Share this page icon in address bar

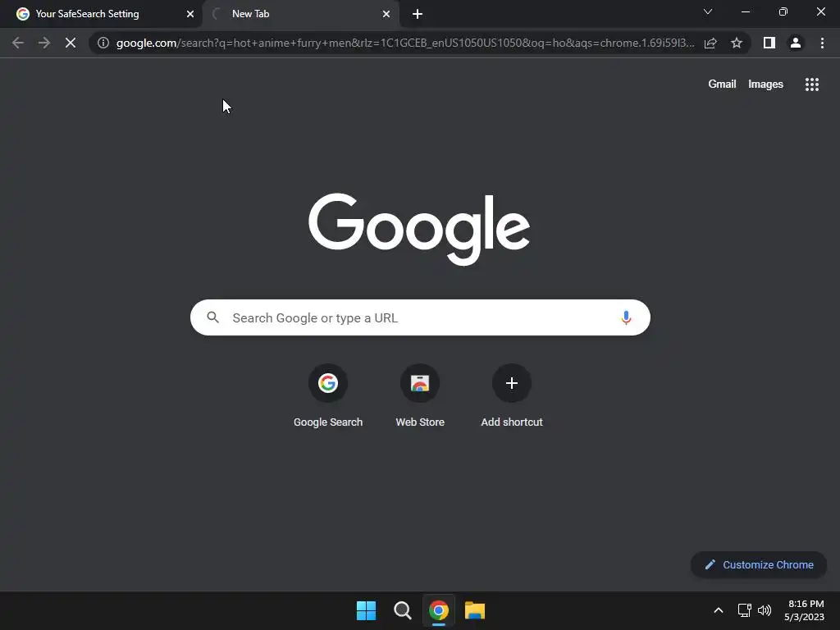(710, 43)
